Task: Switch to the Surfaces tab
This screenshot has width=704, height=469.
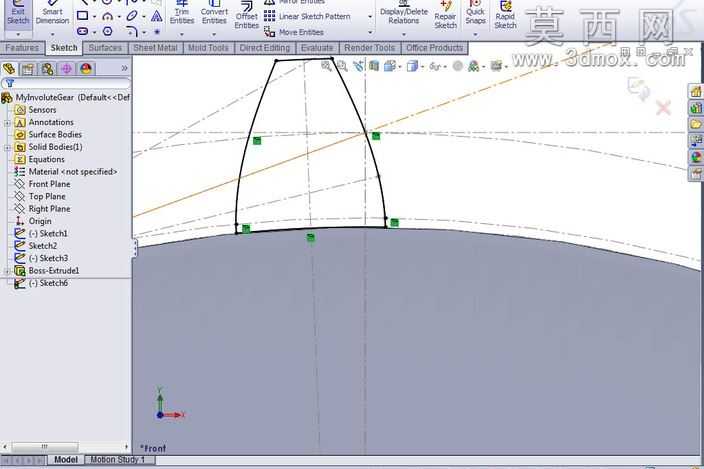Action: point(105,48)
